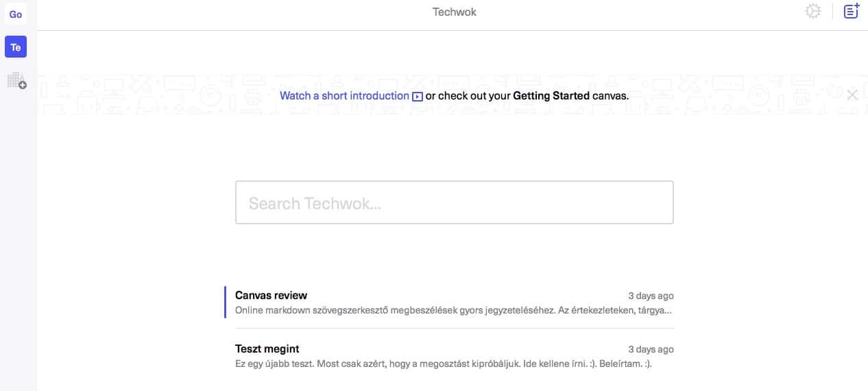Select the Te team icon
Viewport: 868px width, 391px height.
pos(16,47)
